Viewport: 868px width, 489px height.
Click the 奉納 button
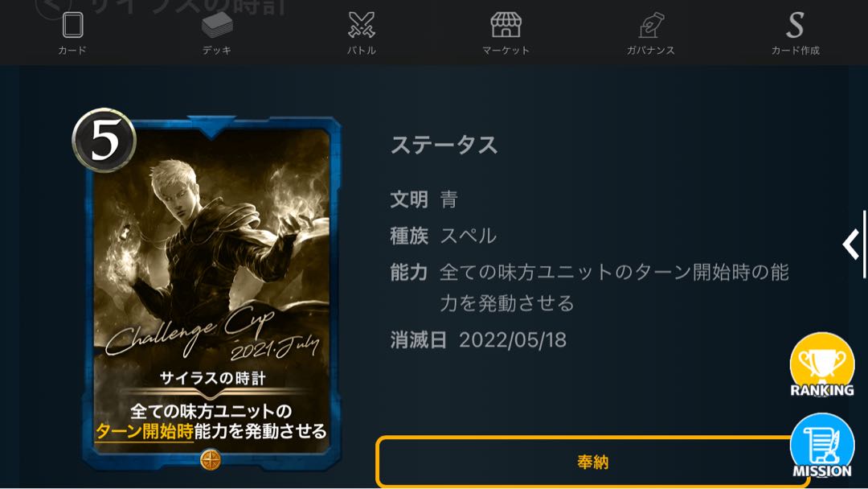[x=592, y=462]
